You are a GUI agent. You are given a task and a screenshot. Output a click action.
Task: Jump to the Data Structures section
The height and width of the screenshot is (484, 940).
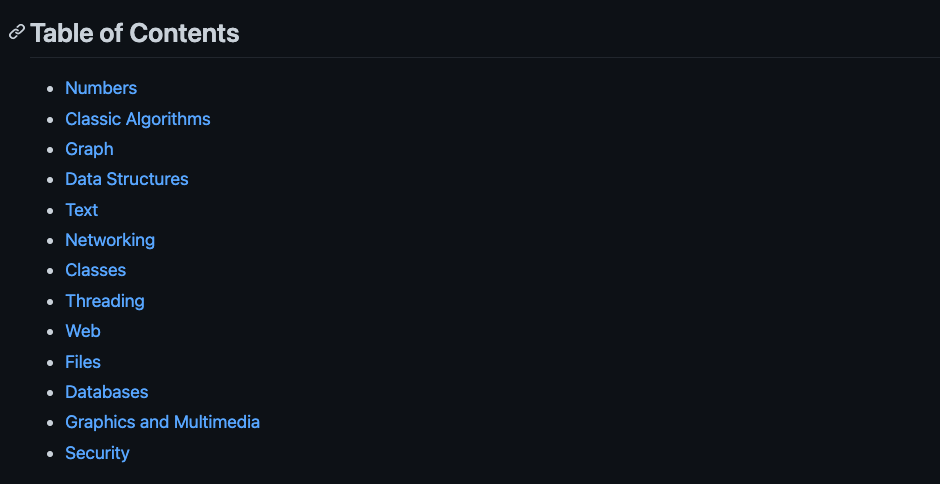(x=126, y=179)
